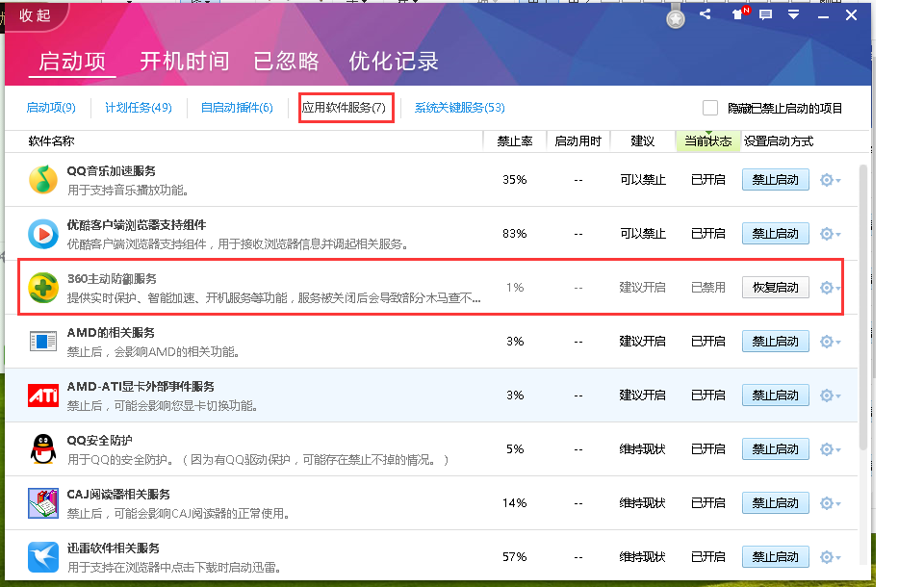Click the AMD的相关服务 app icon
Image resolution: width=924 pixels, height=587 pixels.
coord(43,342)
